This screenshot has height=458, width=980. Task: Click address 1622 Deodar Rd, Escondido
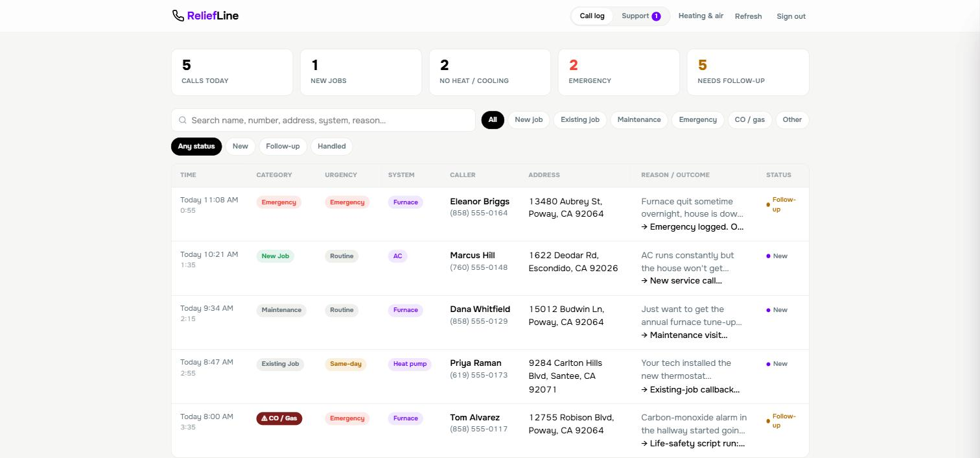573,261
